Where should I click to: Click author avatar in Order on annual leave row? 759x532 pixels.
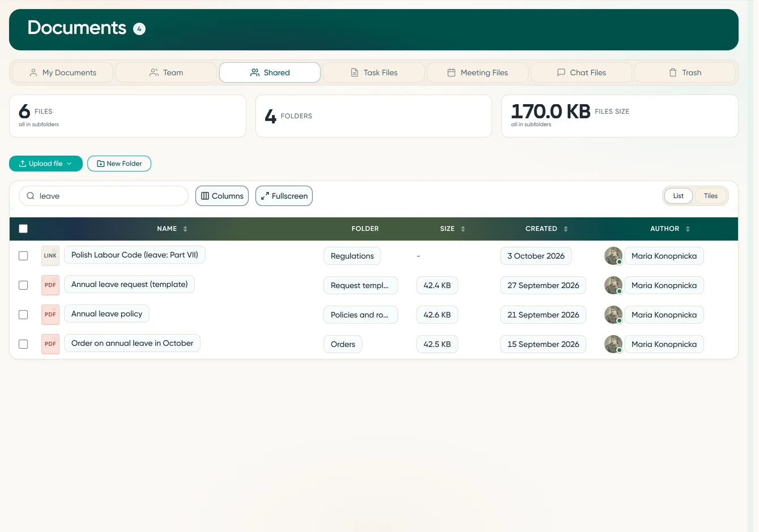[x=613, y=344]
